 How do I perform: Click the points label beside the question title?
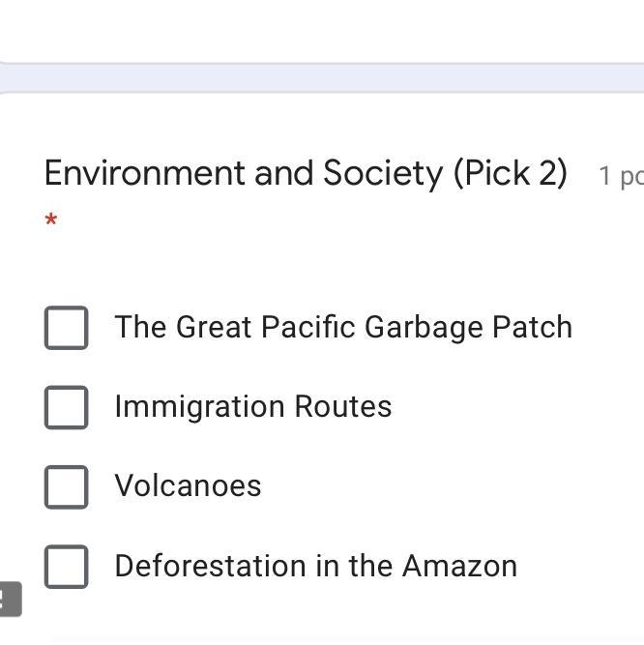(x=621, y=176)
